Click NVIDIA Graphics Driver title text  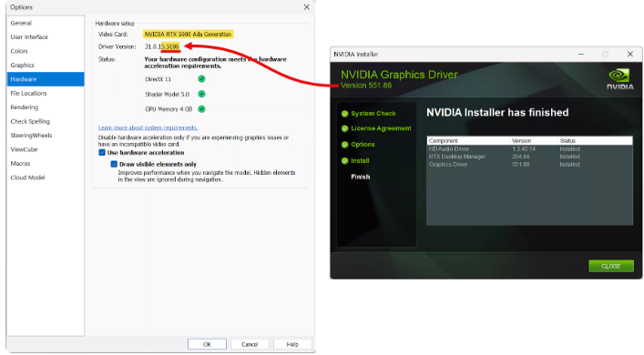coord(399,75)
